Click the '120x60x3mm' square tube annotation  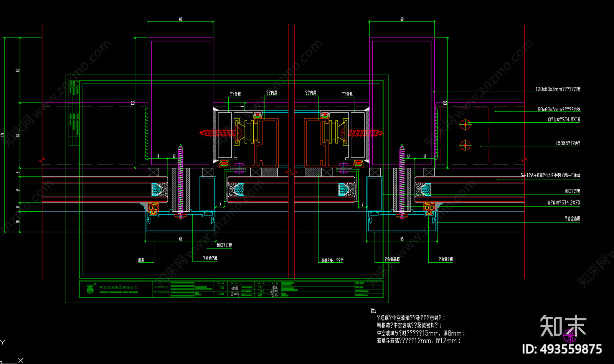pyautogui.click(x=558, y=89)
